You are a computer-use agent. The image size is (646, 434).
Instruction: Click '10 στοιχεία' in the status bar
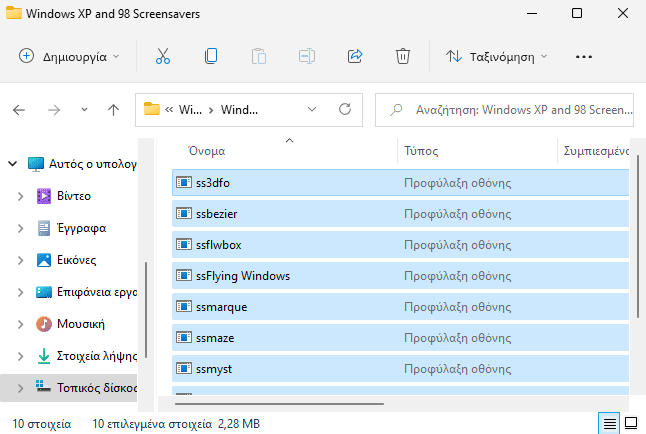[x=42, y=424]
